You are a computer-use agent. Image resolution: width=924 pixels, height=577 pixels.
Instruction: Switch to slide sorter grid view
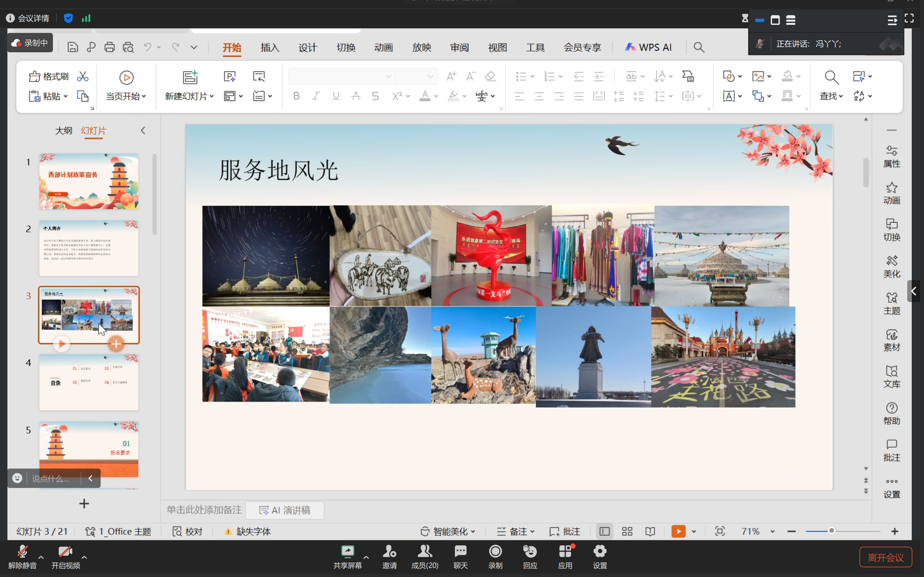click(627, 531)
